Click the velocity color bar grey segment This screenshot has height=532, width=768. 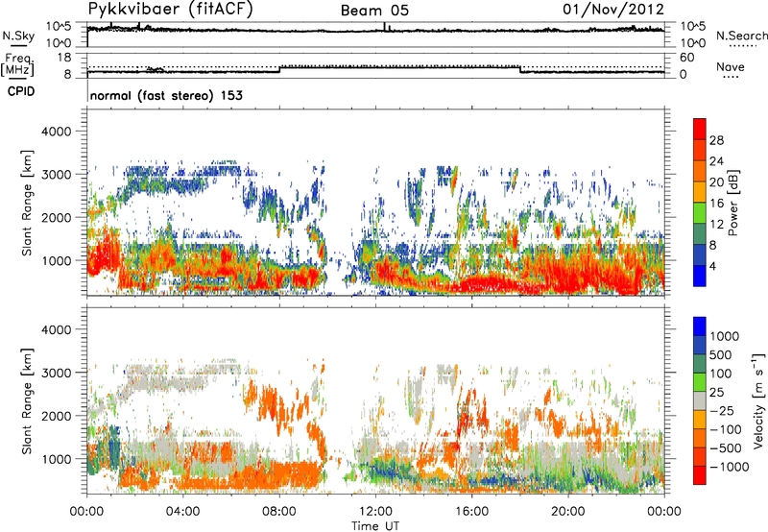tap(700, 401)
